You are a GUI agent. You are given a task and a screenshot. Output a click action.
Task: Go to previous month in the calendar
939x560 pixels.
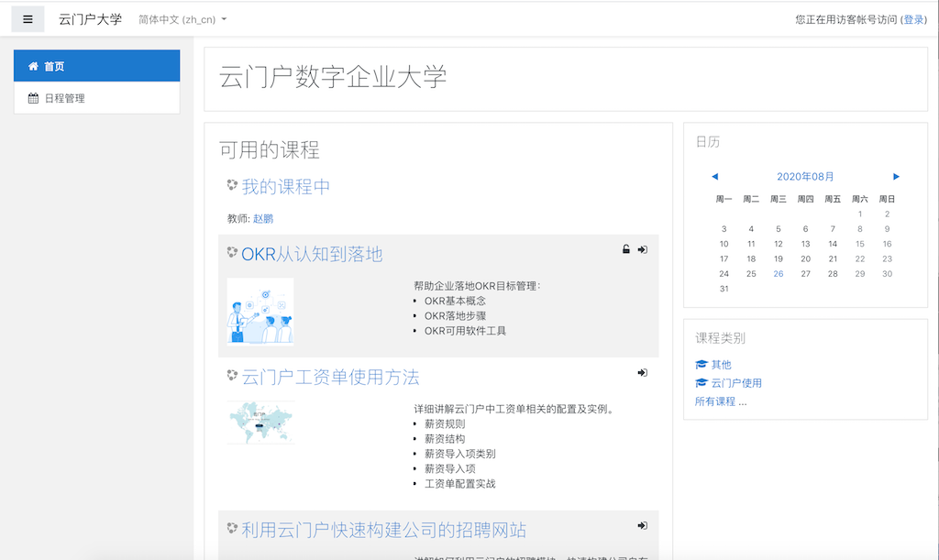[x=714, y=177]
